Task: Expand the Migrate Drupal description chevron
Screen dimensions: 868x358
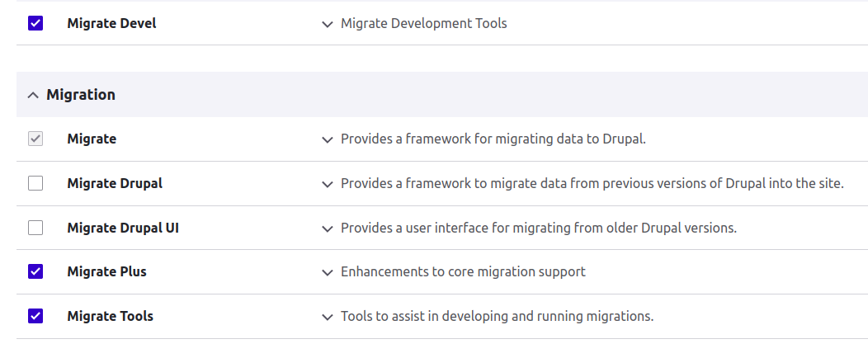Action: 328,184
